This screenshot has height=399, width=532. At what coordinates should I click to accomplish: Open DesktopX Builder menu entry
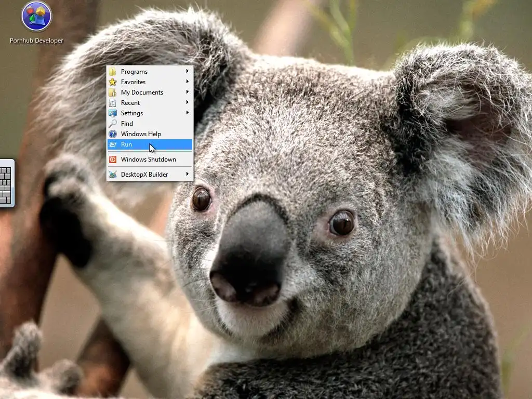(150, 175)
